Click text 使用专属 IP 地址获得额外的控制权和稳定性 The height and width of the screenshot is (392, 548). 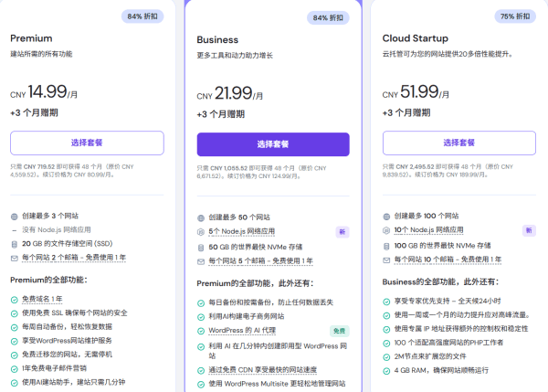[x=461, y=329]
